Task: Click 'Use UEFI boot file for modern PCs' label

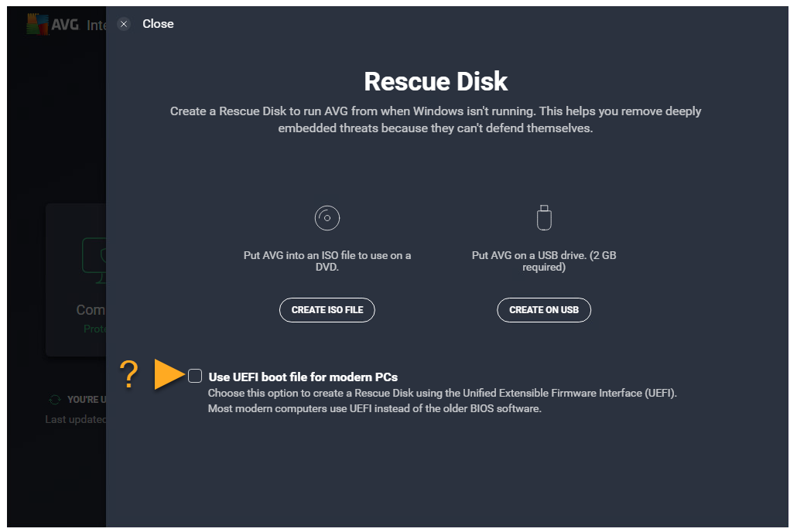Action: click(303, 377)
